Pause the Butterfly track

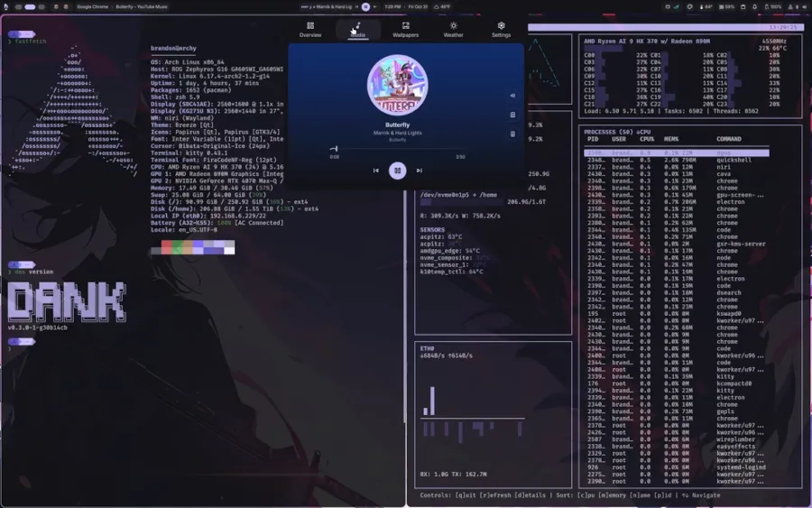click(x=397, y=170)
